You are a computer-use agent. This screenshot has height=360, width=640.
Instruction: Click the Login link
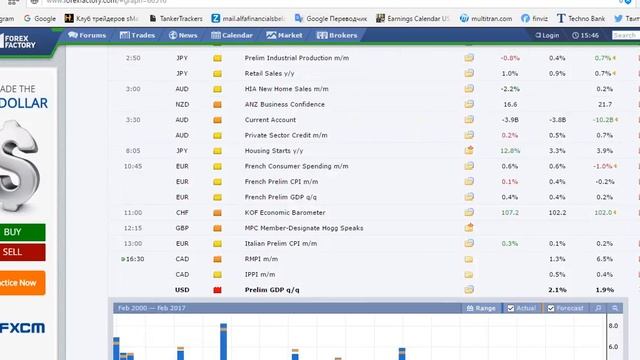[x=547, y=36]
